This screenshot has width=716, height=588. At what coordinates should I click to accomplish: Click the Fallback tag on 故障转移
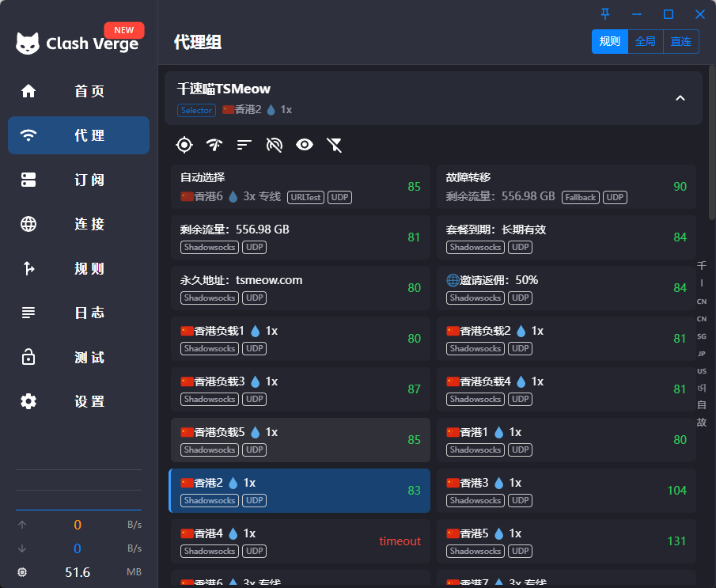point(581,197)
